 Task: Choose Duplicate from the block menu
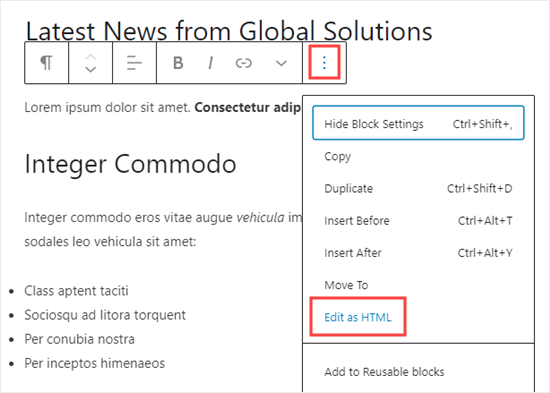(x=418, y=188)
